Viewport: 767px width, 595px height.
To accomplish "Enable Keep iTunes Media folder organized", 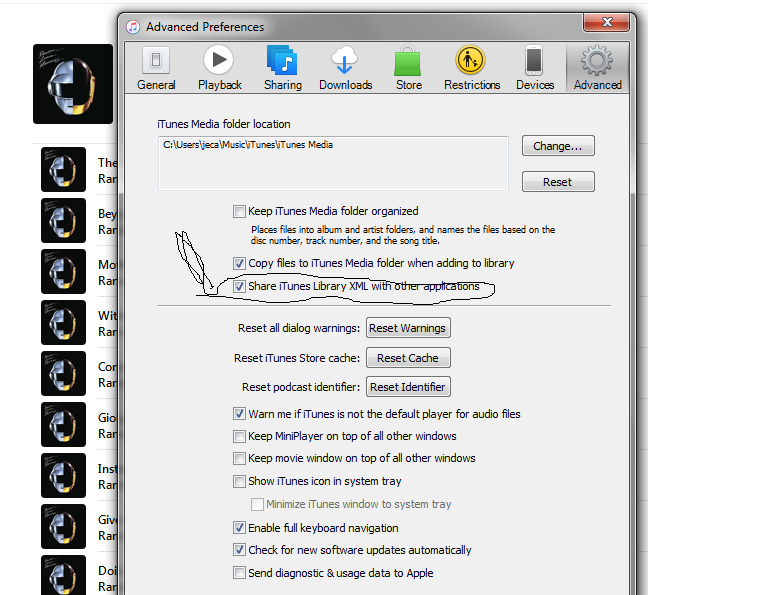I will click(x=239, y=211).
